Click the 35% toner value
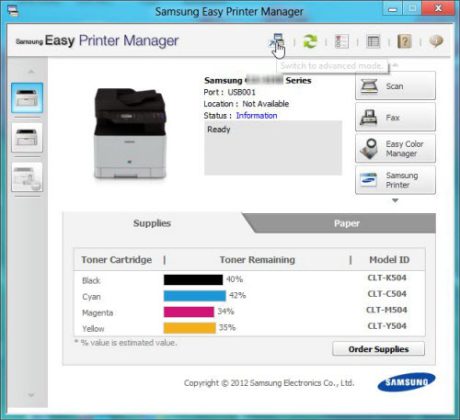 coord(227,327)
